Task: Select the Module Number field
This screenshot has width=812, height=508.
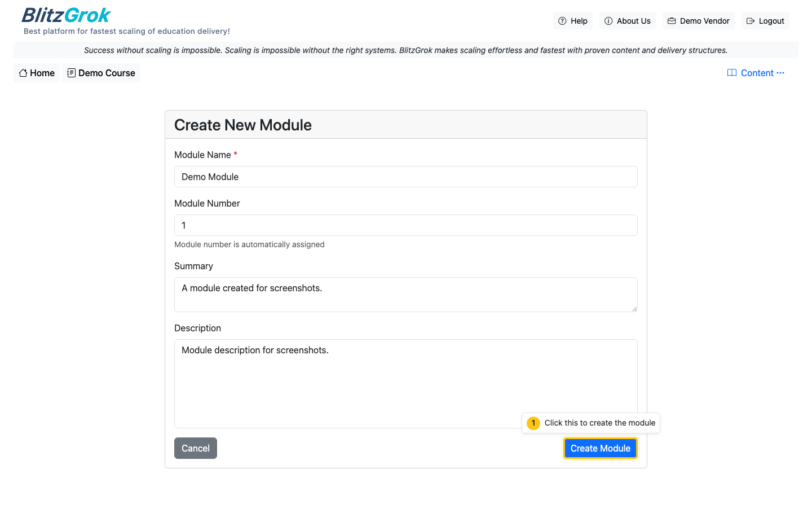Action: [405, 225]
